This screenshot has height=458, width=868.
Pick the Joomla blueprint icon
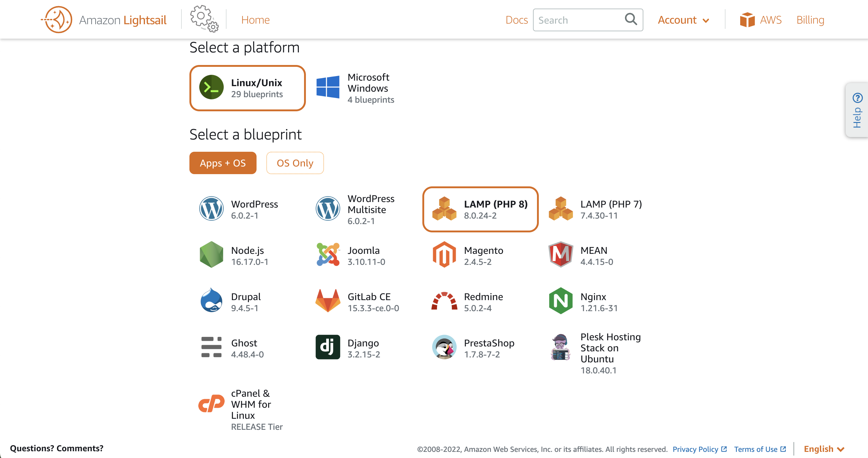pos(328,255)
